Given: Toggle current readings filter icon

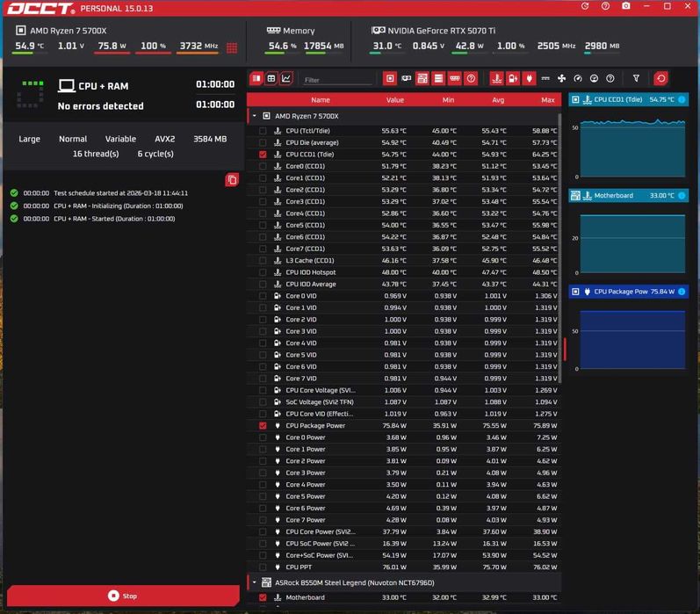Looking at the screenshot, I should coord(545,78).
